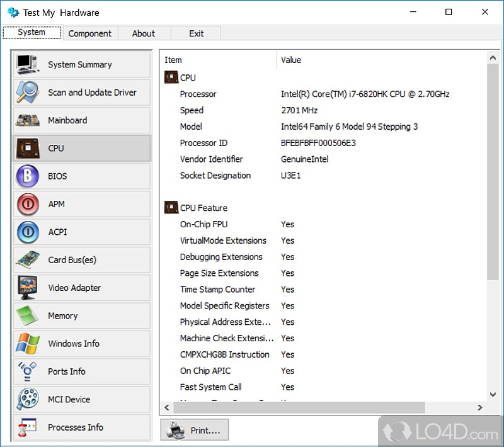504x447 pixels.
Task: Click the Exit tab
Action: 196,33
